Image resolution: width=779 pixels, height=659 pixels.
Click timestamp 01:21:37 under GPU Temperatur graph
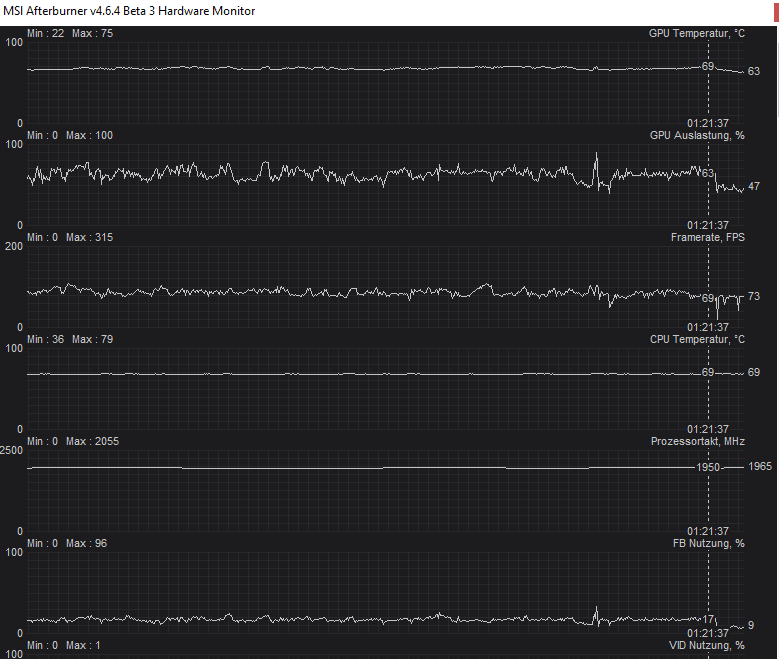click(x=708, y=123)
